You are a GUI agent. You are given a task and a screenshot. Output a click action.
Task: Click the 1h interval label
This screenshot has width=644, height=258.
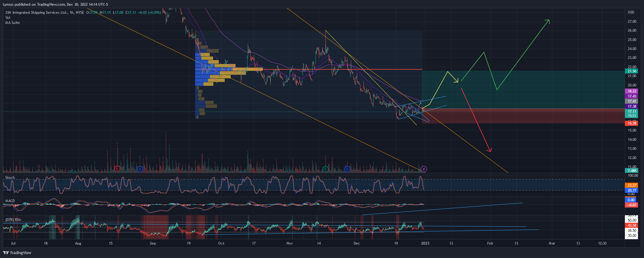pyautogui.click(x=72, y=13)
